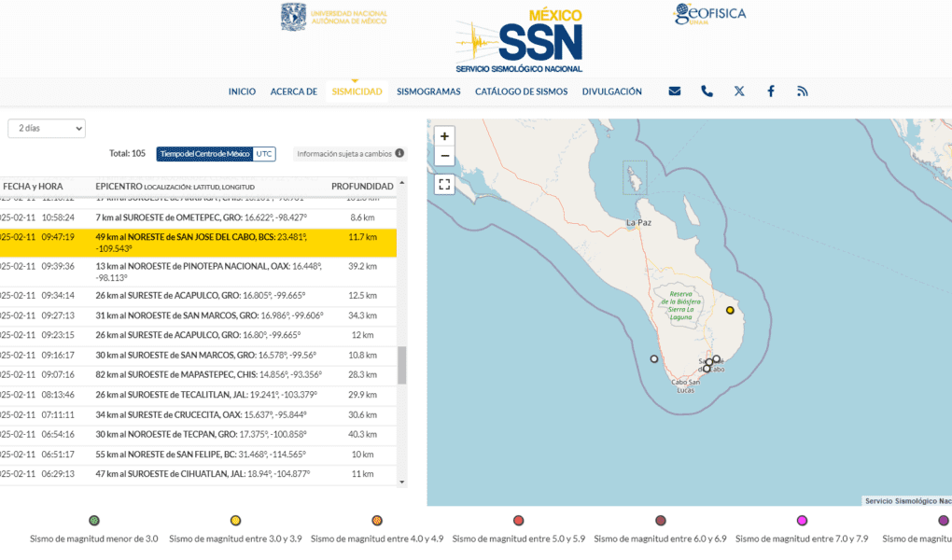
Task: Open the Facebook page icon
Action: tap(771, 91)
